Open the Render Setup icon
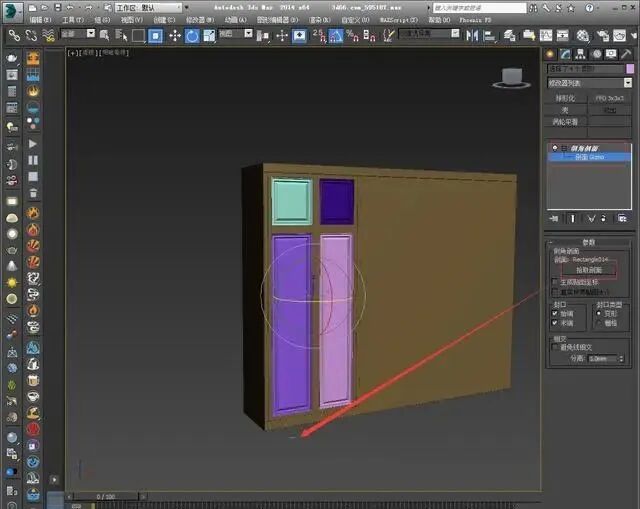The width and height of the screenshot is (640, 509). coord(602,36)
